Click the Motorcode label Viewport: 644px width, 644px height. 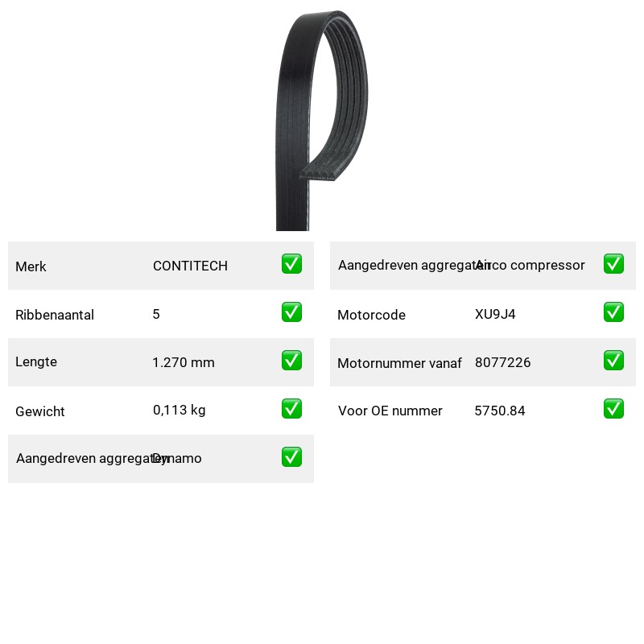(371, 315)
